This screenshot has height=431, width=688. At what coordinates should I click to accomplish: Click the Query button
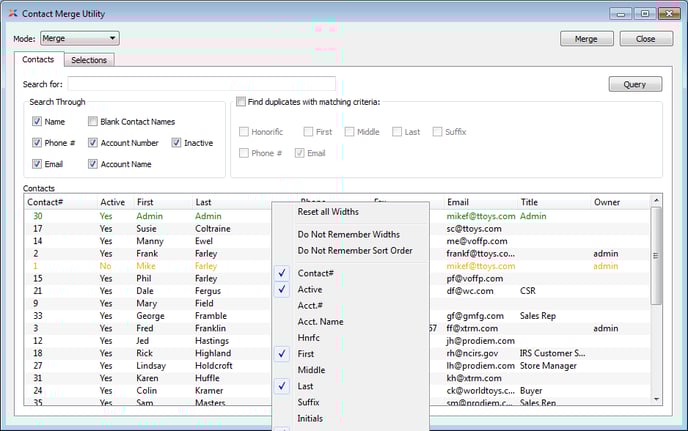pos(634,84)
